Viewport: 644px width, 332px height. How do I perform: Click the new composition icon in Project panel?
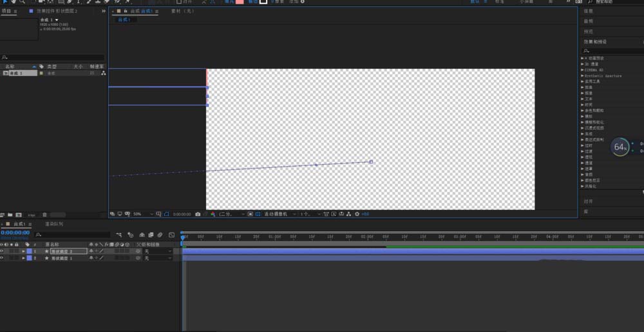(x=19, y=215)
